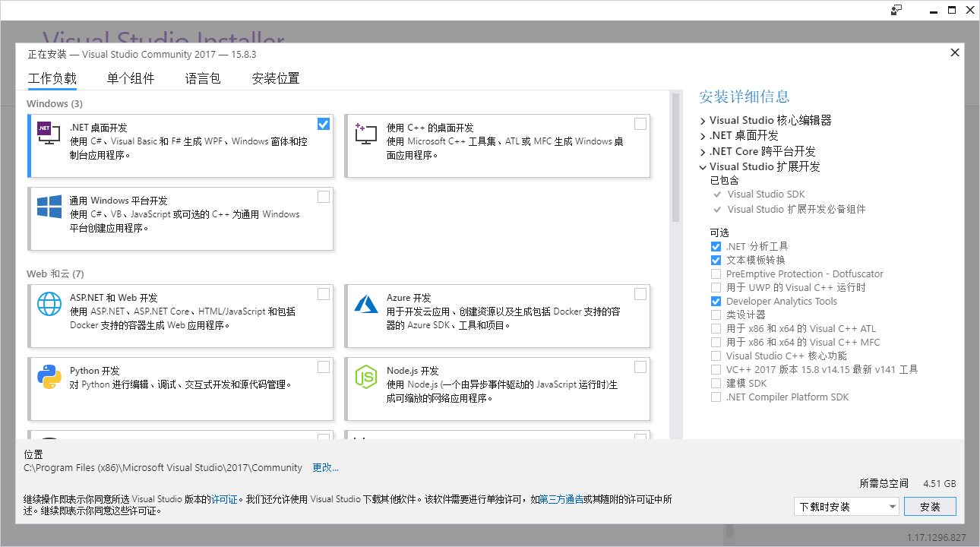Click installer version 1.17.1296.827 text
The width and height of the screenshot is (980, 547).
(x=937, y=538)
